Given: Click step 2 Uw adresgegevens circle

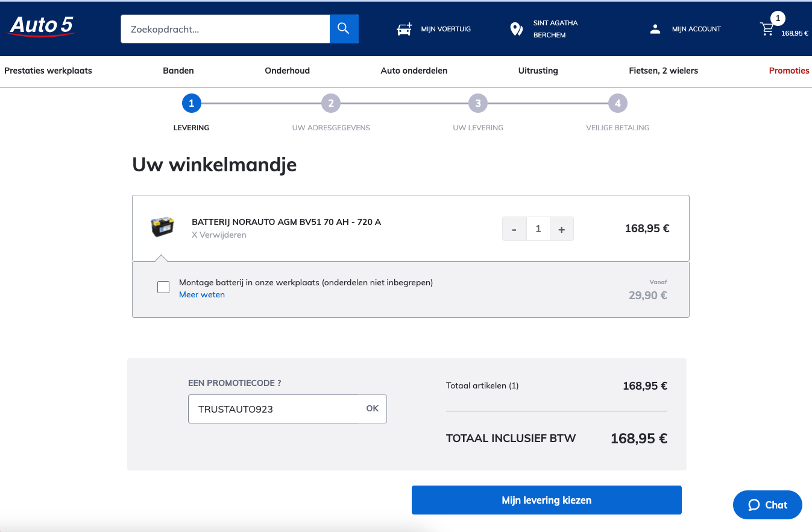Looking at the screenshot, I should pos(331,104).
